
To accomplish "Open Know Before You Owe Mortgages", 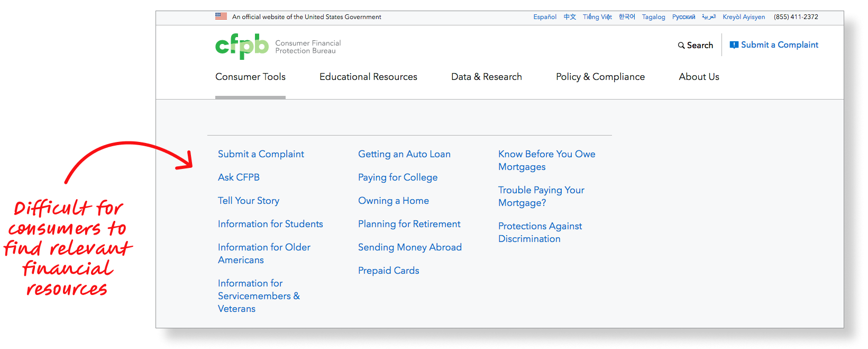I will click(546, 160).
